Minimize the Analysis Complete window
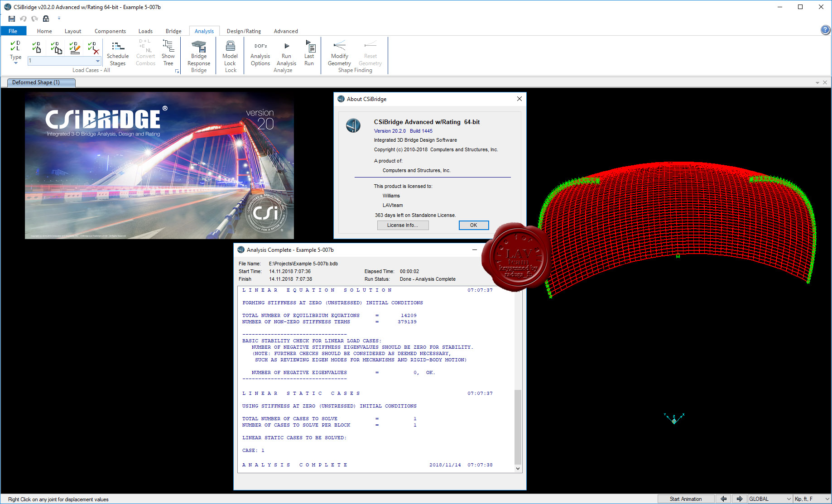The width and height of the screenshot is (832, 504). 475,250
